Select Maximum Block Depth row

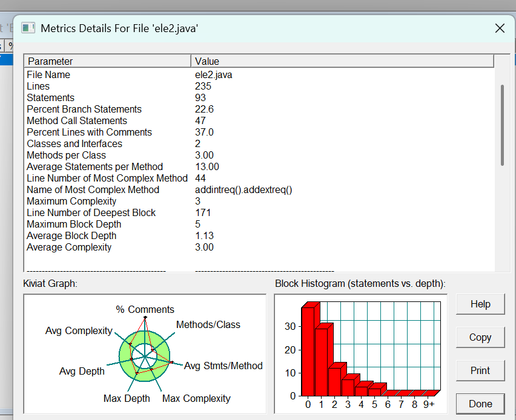[x=259, y=225]
